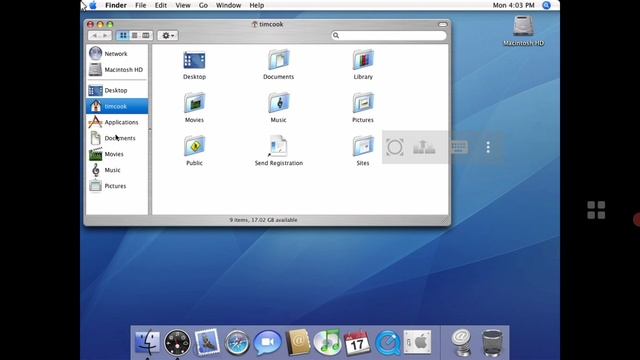Image resolution: width=640 pixels, height=360 pixels.
Task: Choose Desktop in the Finder sidebar
Action: click(x=117, y=90)
